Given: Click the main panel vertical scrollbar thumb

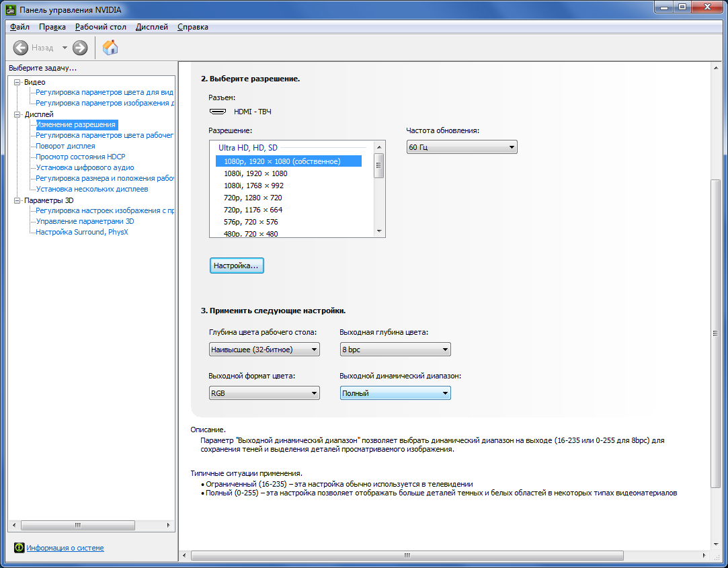Looking at the screenshot, I should pos(715,333).
